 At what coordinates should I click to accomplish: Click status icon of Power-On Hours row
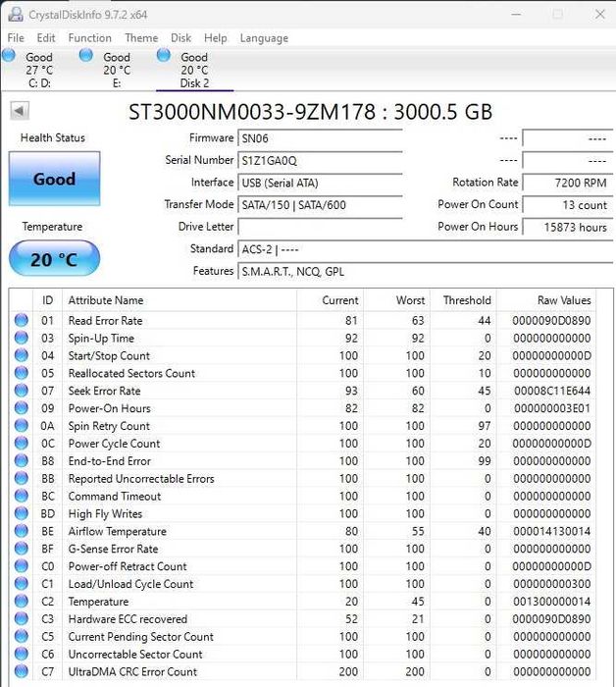click(21, 408)
